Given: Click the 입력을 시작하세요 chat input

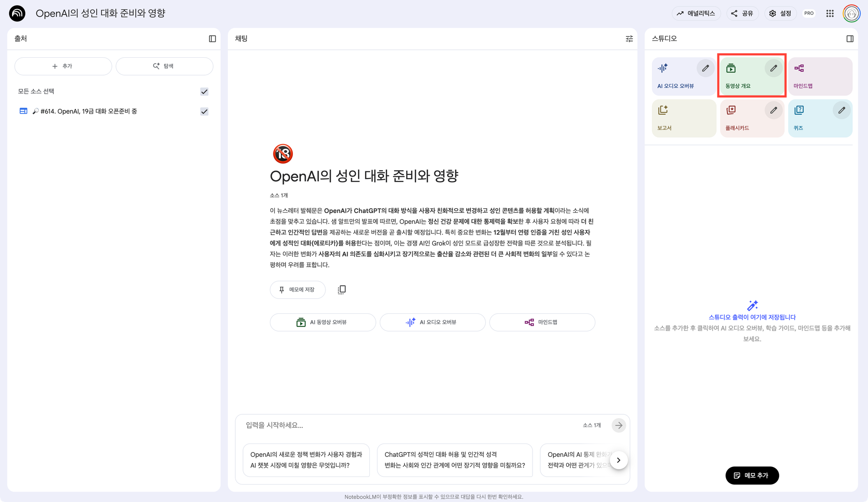Looking at the screenshot, I should point(408,425).
